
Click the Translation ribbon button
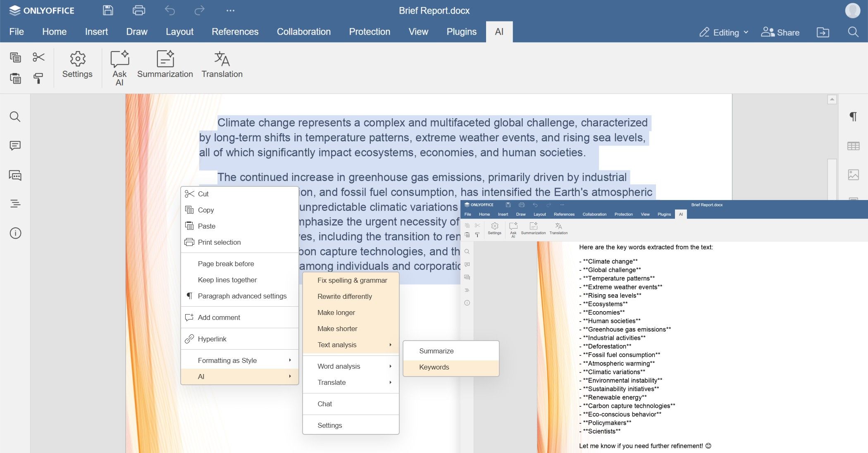pyautogui.click(x=222, y=65)
